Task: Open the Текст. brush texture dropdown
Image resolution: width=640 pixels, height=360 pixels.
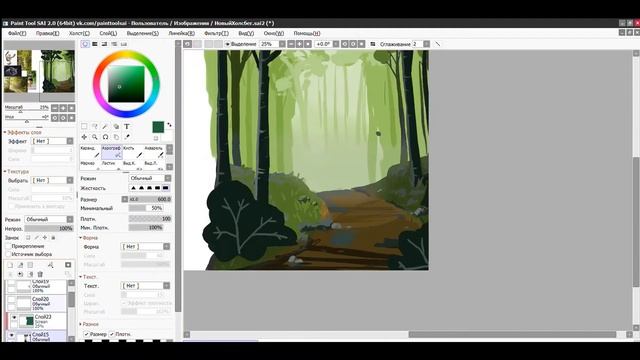Action: click(x=145, y=286)
